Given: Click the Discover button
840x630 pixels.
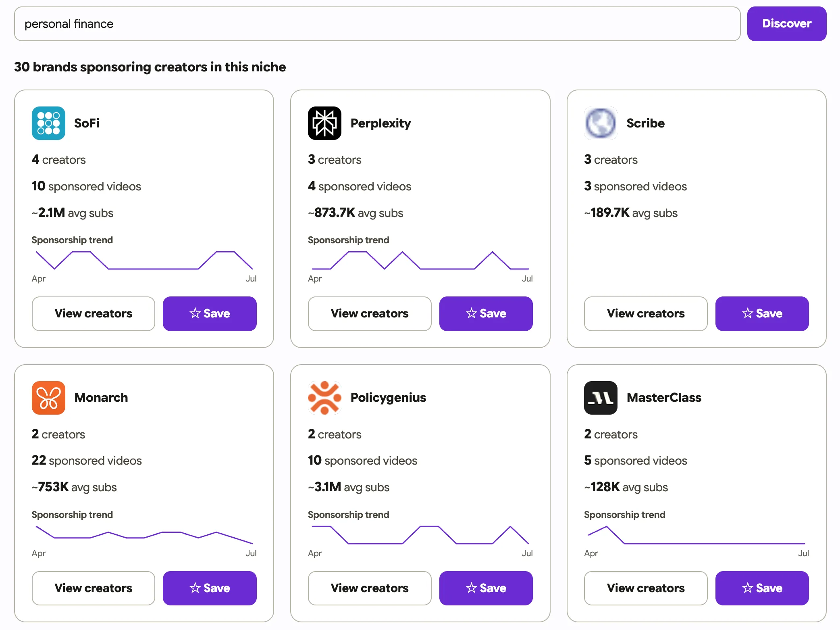Looking at the screenshot, I should [787, 24].
